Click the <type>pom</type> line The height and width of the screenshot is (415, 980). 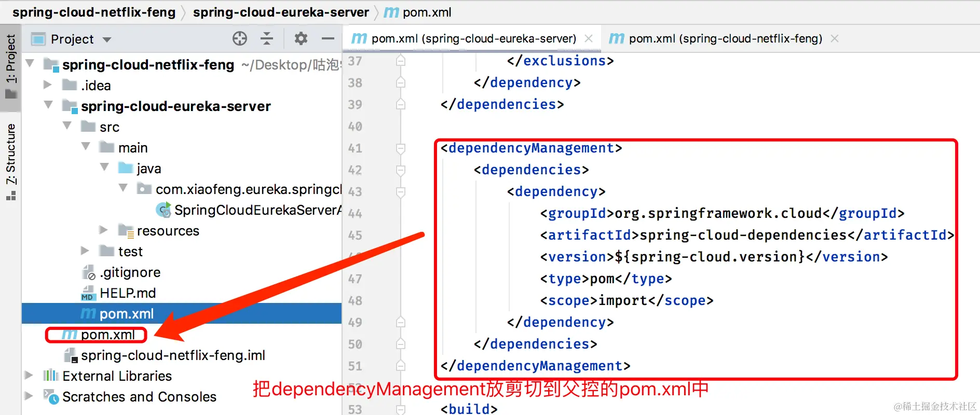pyautogui.click(x=606, y=279)
